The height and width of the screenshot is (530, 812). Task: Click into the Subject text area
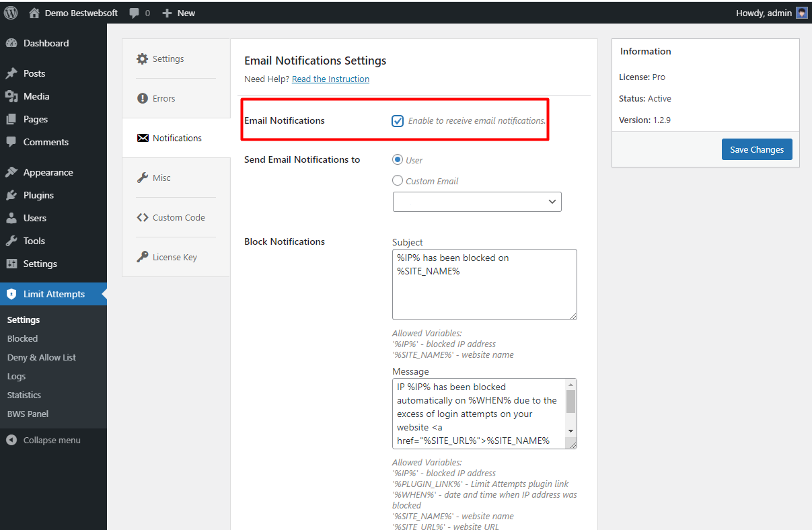pyautogui.click(x=484, y=285)
